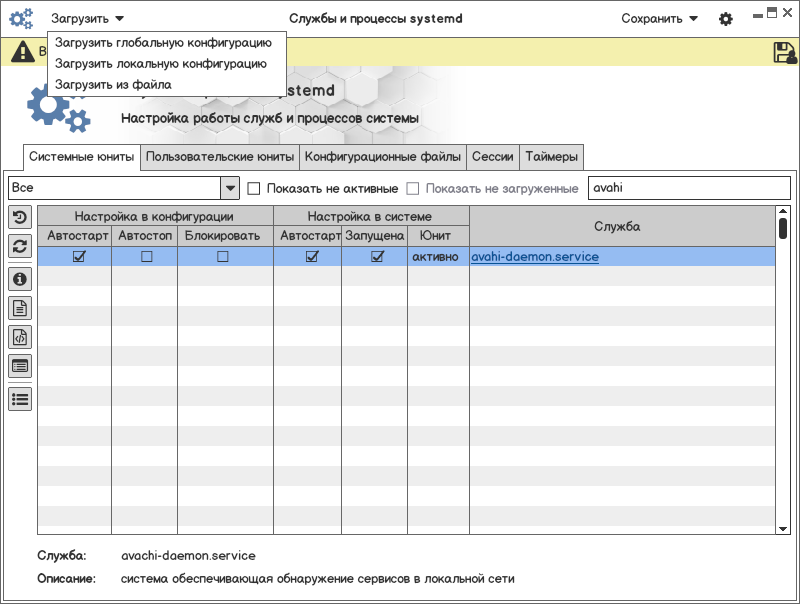Enable Автостоп checkbox for avahi-daemon.service
The image size is (800, 604).
[x=146, y=257]
